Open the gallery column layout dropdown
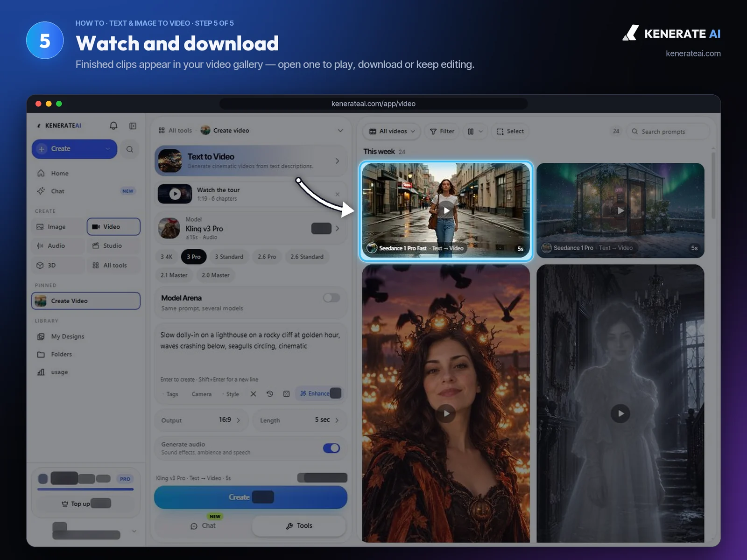Viewport: 747px width, 560px height. pos(475,132)
